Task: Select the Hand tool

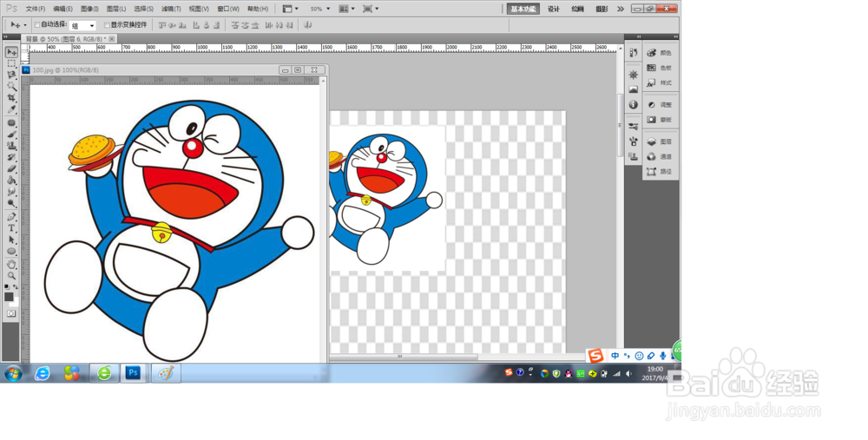Action: 11,265
